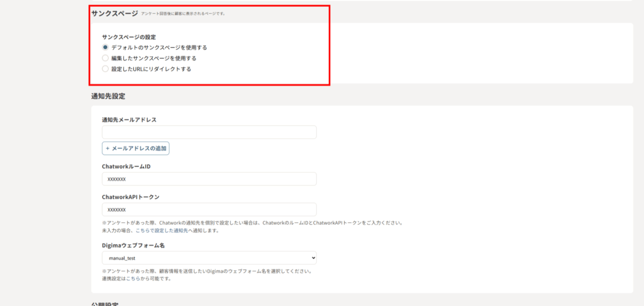Click the サンクスページの設定 group label
The height and width of the screenshot is (306, 644).
coord(129,37)
